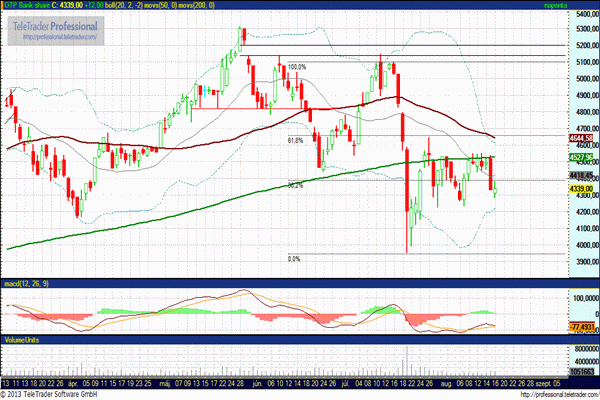Select the 0,0% Fibonacci level label
Screen dimensions: 600x400
tap(294, 259)
